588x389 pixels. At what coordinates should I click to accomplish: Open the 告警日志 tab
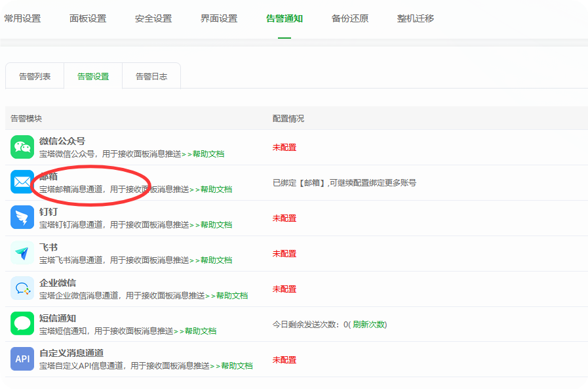(x=151, y=76)
